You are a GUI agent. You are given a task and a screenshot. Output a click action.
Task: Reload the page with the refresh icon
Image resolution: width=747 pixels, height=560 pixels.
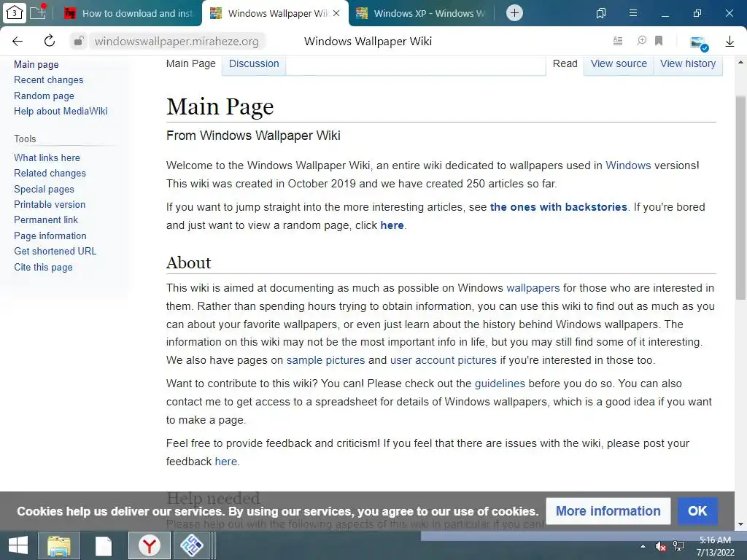(50, 41)
